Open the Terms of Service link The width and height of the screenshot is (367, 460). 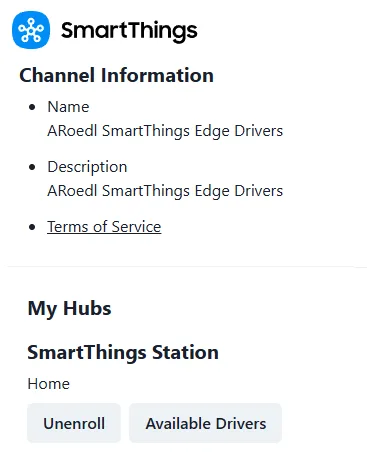point(104,227)
